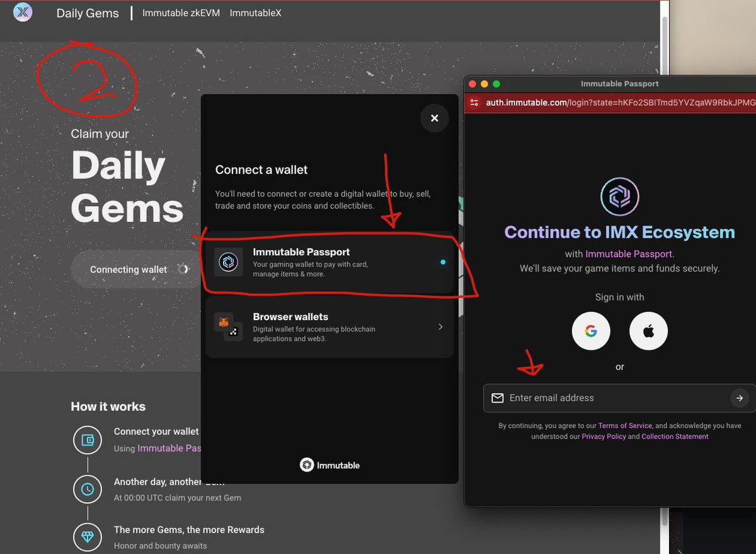Click the green maximize window button
756x554 pixels.
pos(496,84)
